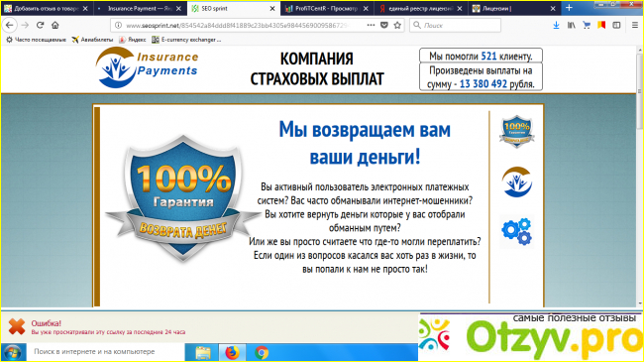Open the library bookshelf icon
The image size is (644, 362).
click(572, 25)
